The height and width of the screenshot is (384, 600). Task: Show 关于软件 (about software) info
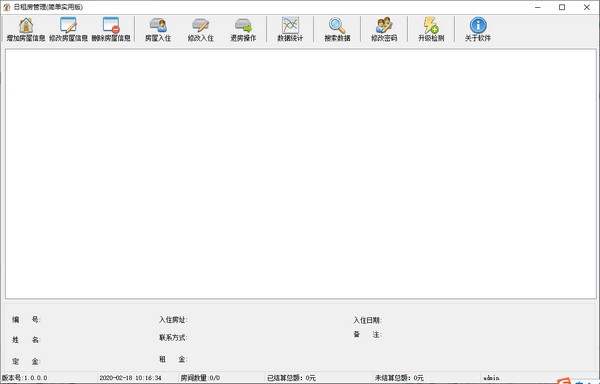click(x=478, y=29)
